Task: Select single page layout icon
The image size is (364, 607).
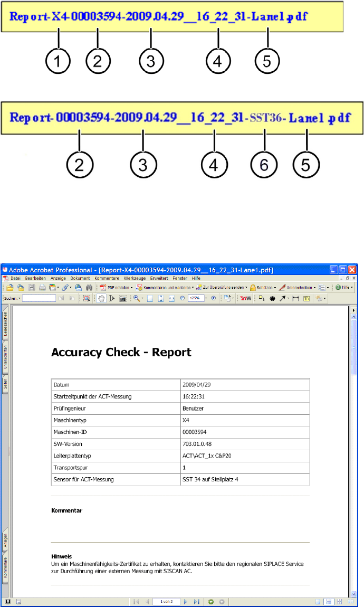Action: [x=318, y=602]
